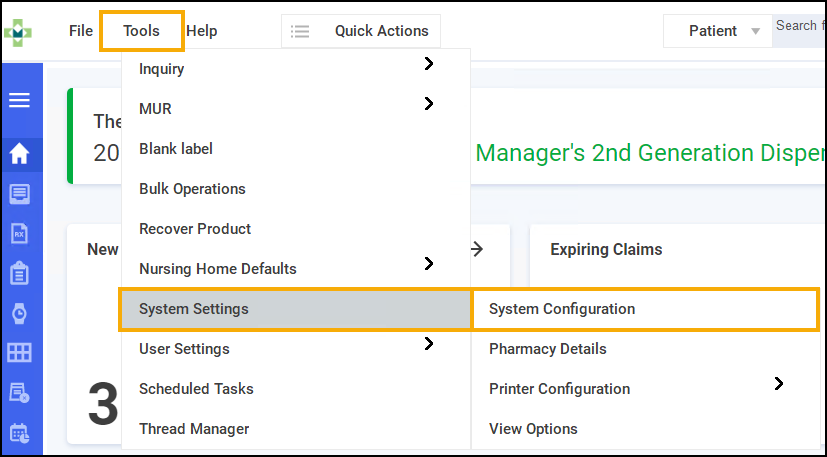The image size is (827, 457).
Task: Click the clipboard icon in sidebar
Action: tap(19, 274)
